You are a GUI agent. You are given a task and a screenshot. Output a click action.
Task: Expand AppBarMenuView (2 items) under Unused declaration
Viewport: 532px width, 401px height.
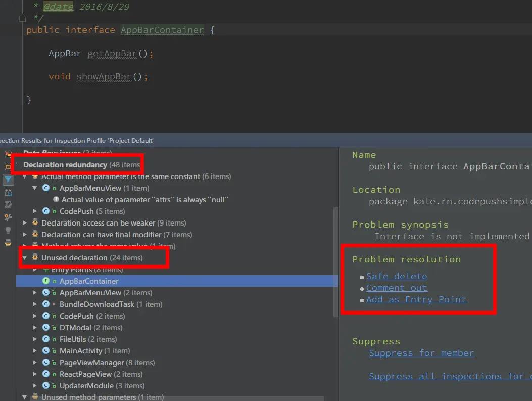click(34, 292)
